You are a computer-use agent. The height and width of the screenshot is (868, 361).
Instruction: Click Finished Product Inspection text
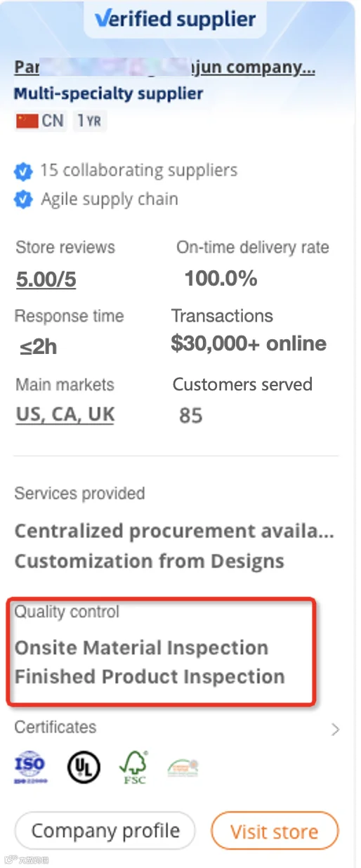pyautogui.click(x=150, y=677)
